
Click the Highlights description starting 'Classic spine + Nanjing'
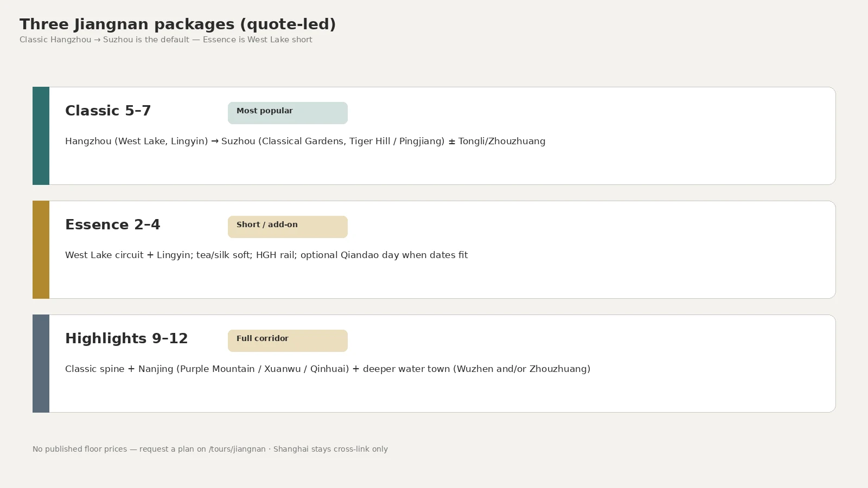(328, 369)
